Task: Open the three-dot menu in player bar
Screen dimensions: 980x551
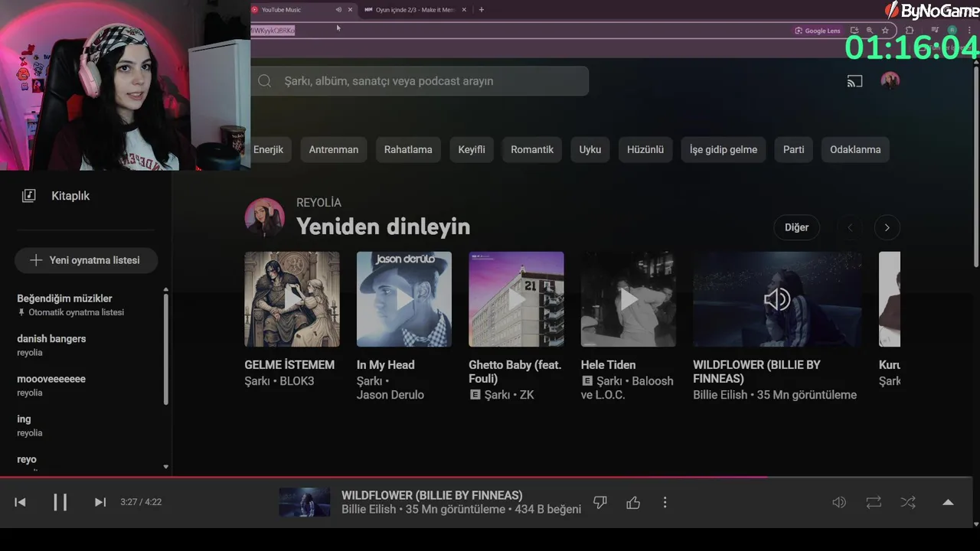Action: (x=665, y=503)
